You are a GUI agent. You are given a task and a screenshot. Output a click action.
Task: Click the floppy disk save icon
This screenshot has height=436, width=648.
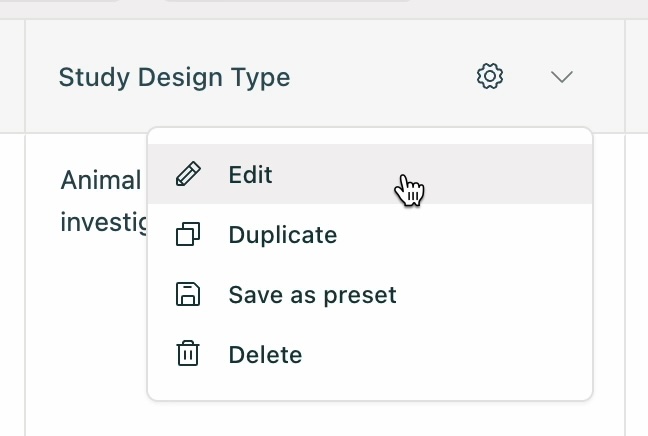pos(188,294)
